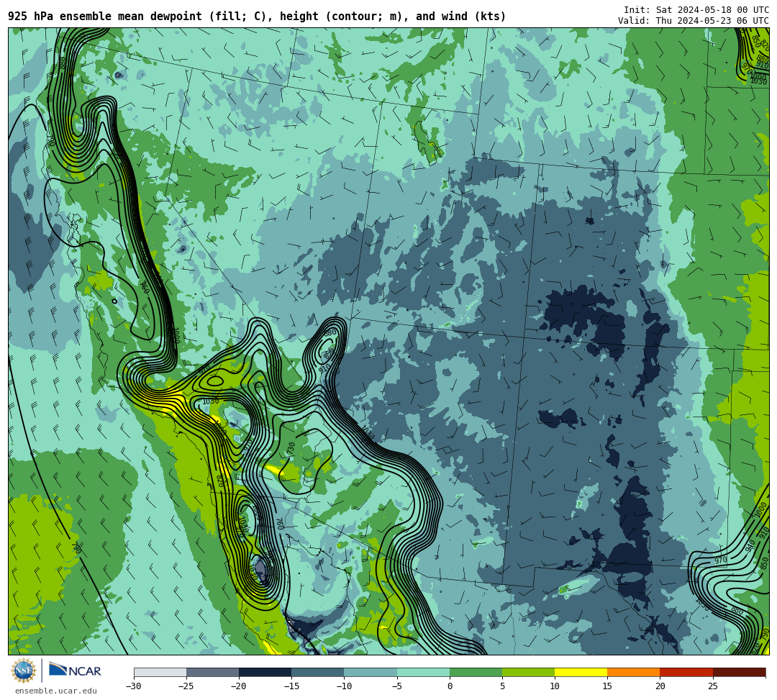
Task: Click the NSF logo
Action: [23, 671]
